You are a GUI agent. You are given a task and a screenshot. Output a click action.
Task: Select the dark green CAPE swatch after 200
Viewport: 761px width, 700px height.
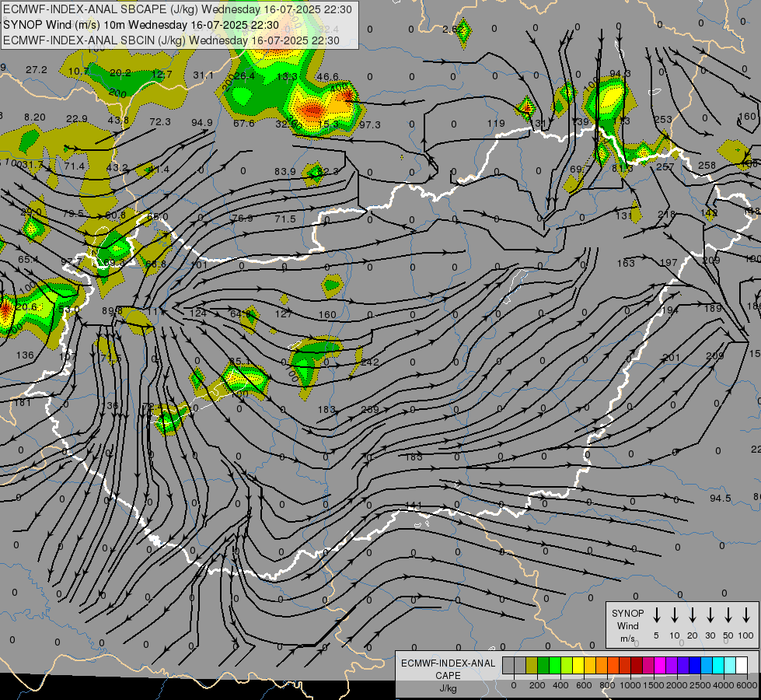click(543, 666)
